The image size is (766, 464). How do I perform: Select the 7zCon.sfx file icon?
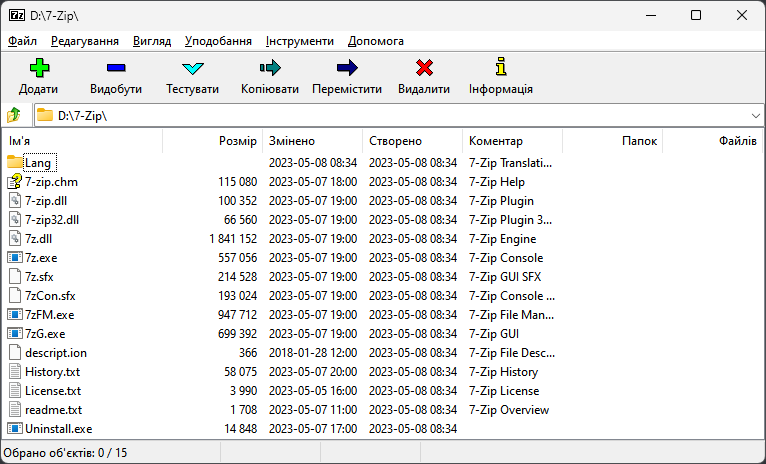(x=15, y=295)
